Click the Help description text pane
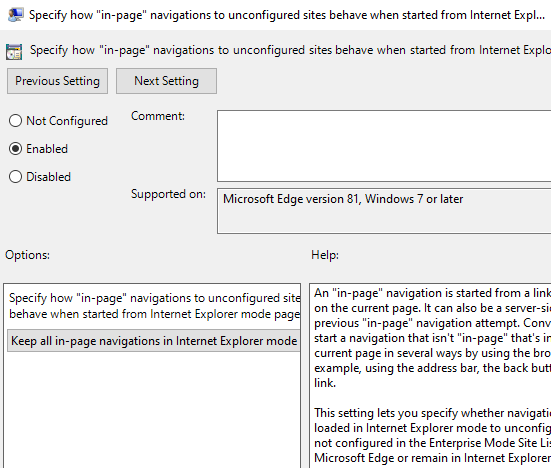This screenshot has height=468, width=551. 430,376
